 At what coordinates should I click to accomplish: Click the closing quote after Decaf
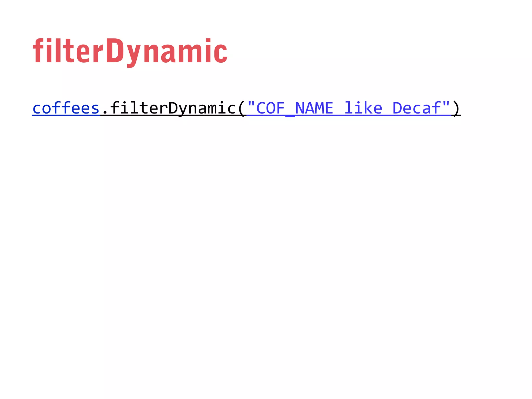click(446, 104)
